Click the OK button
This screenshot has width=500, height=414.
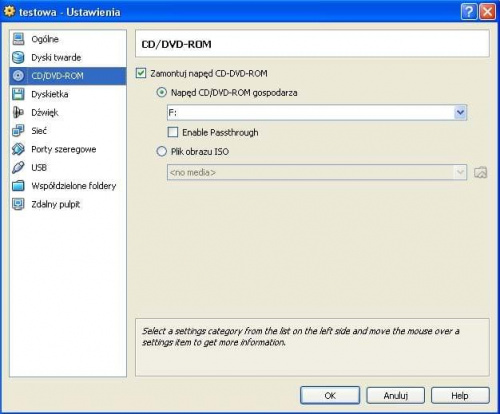pyautogui.click(x=330, y=395)
